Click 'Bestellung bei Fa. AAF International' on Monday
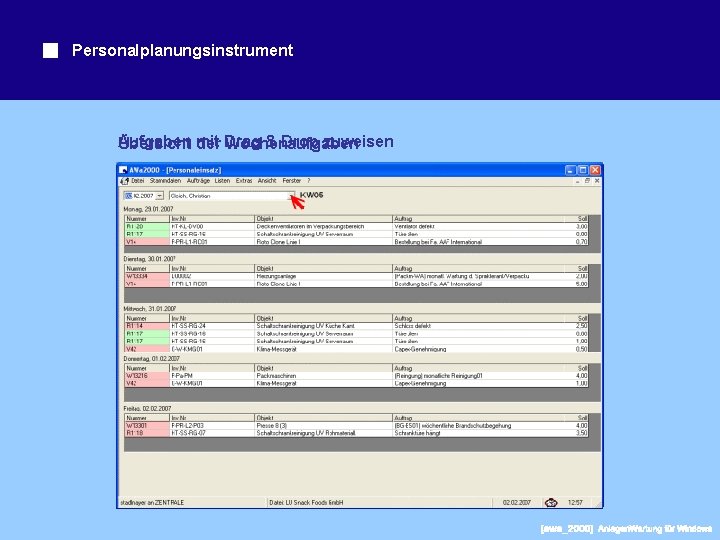This screenshot has height=540, width=720. pyautogui.click(x=478, y=242)
